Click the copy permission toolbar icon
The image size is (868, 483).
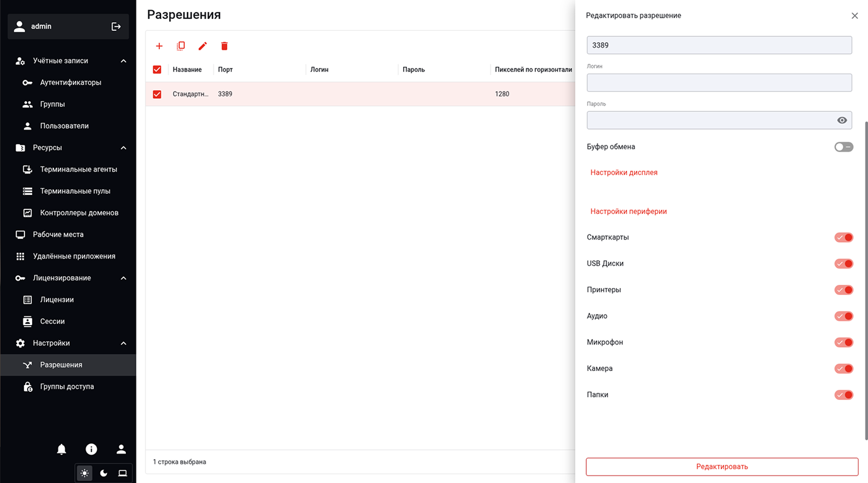coord(181,46)
